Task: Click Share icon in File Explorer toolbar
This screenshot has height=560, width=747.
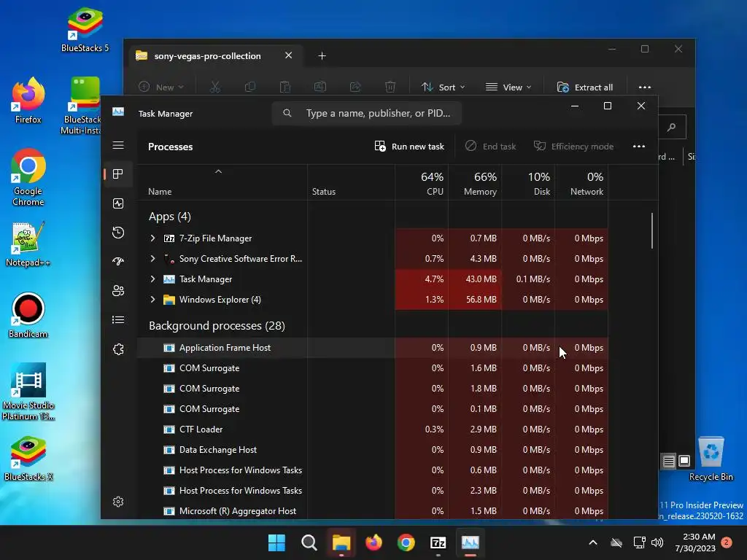Action: pyautogui.click(x=355, y=87)
